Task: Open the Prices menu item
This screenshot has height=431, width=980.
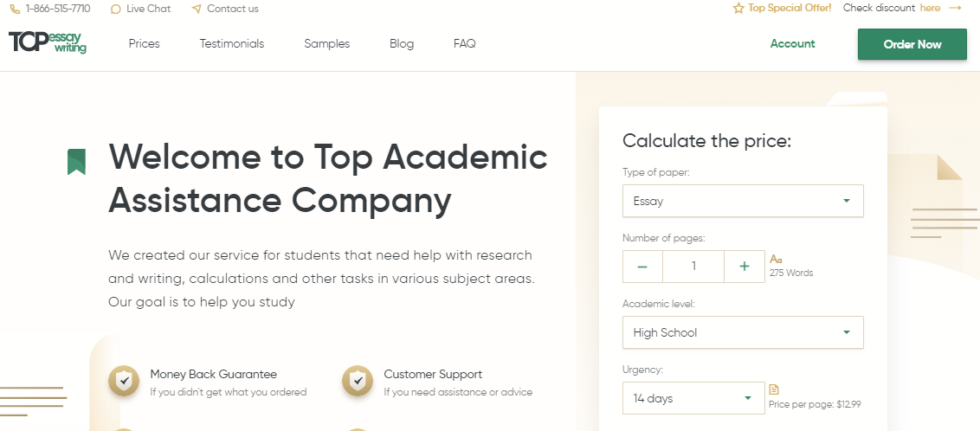Action: pos(145,44)
